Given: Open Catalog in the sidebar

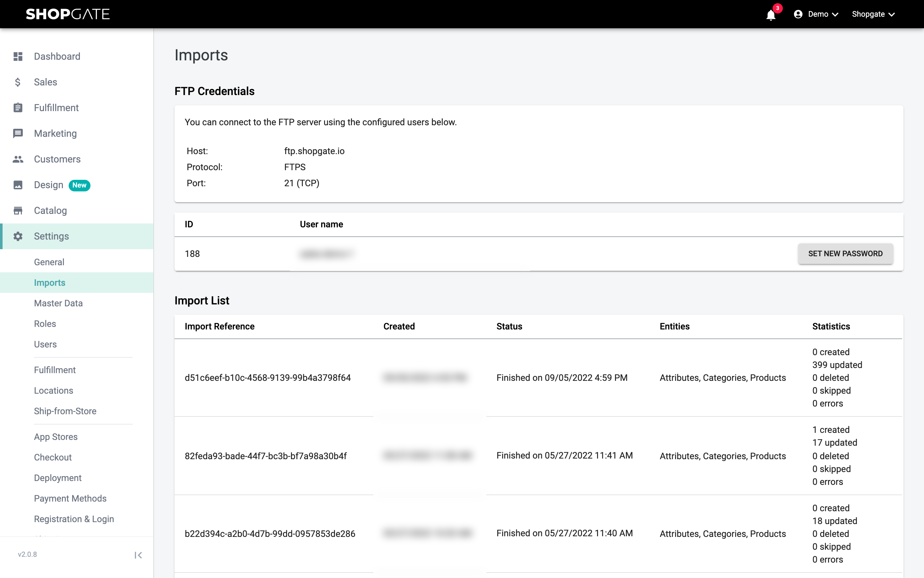Looking at the screenshot, I should (x=50, y=211).
